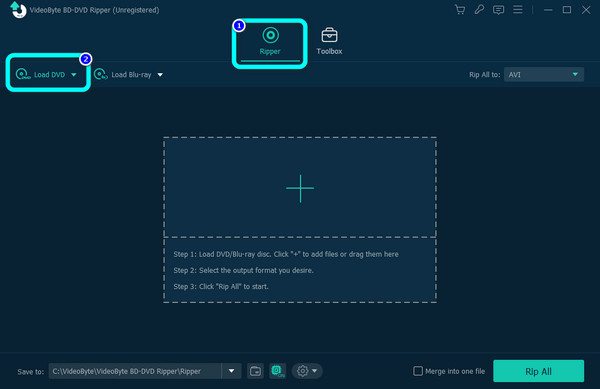Viewport: 600px width, 389px height.
Task: Click the Rip All button
Action: click(x=538, y=371)
